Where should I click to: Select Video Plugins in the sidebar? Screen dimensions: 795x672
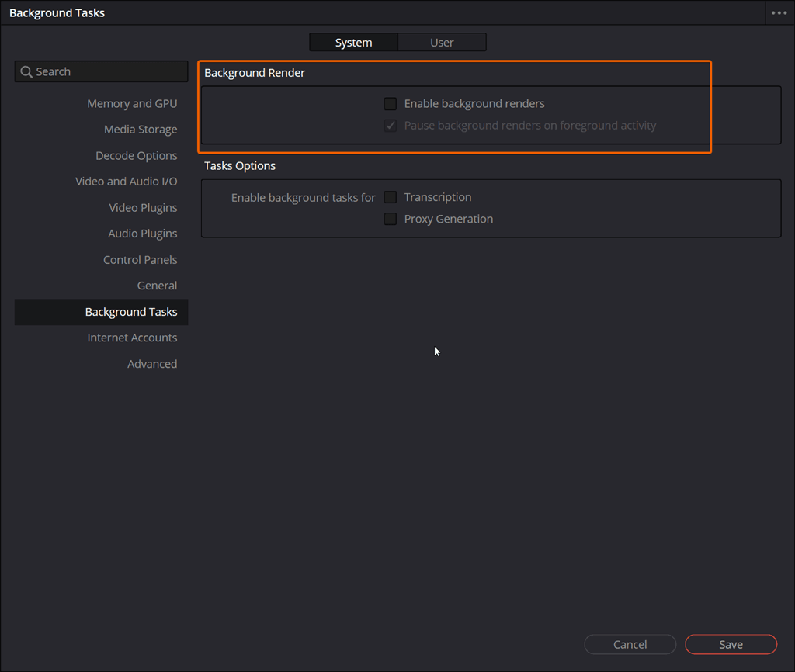tap(143, 207)
